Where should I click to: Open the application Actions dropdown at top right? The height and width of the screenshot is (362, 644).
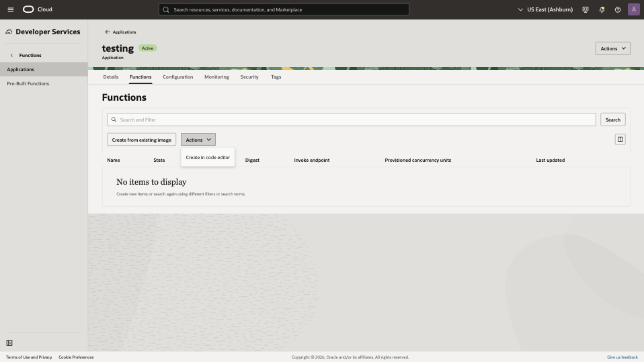click(x=613, y=48)
